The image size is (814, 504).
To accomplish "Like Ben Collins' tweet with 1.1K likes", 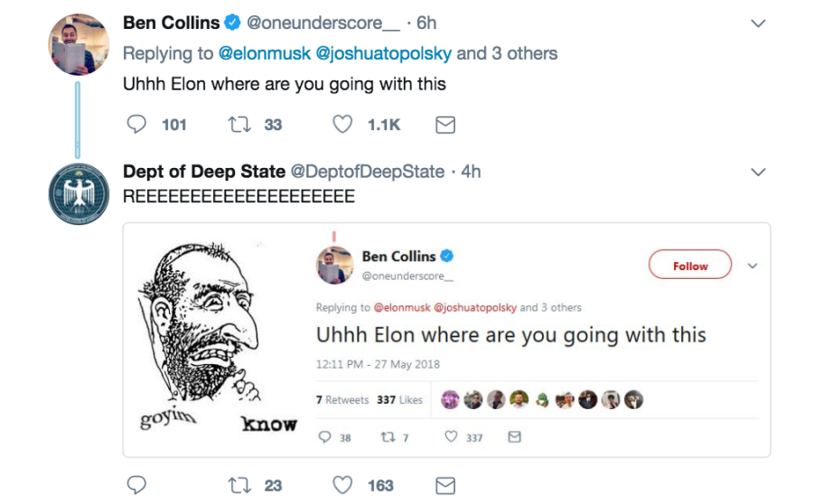I will point(342,124).
